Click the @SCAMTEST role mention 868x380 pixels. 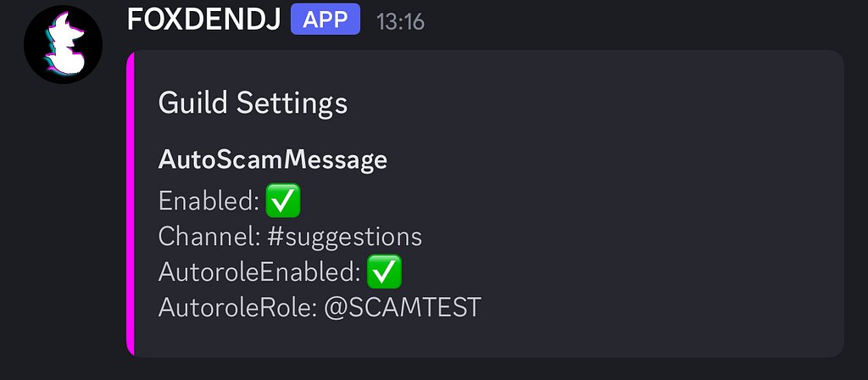[x=403, y=307]
